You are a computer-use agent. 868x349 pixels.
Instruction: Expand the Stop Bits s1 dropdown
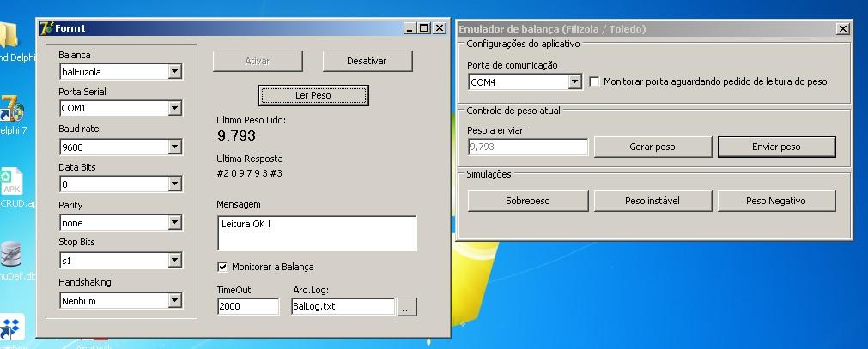coord(175,260)
